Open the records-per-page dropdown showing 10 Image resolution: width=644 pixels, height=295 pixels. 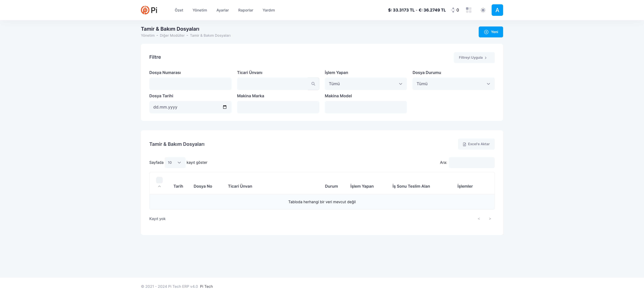click(x=175, y=163)
